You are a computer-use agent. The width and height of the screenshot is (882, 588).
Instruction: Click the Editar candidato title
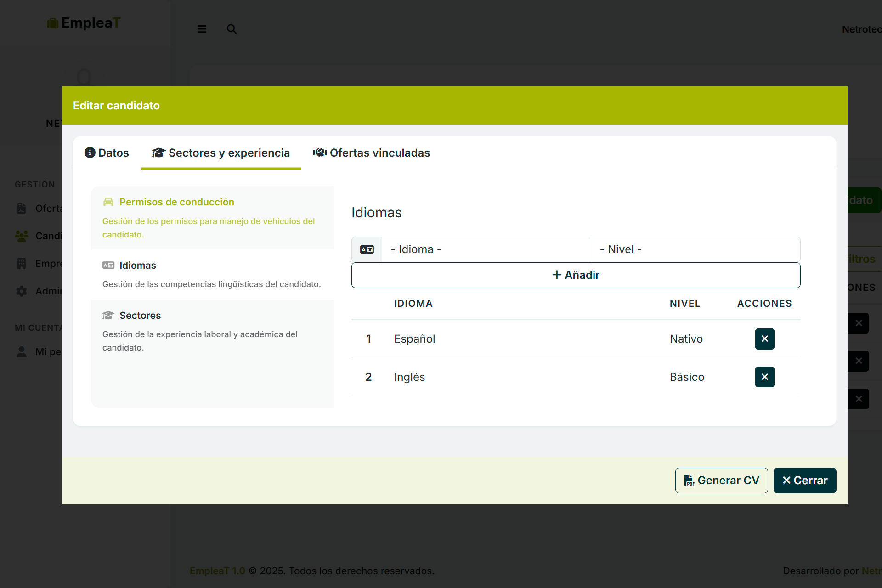click(x=116, y=106)
